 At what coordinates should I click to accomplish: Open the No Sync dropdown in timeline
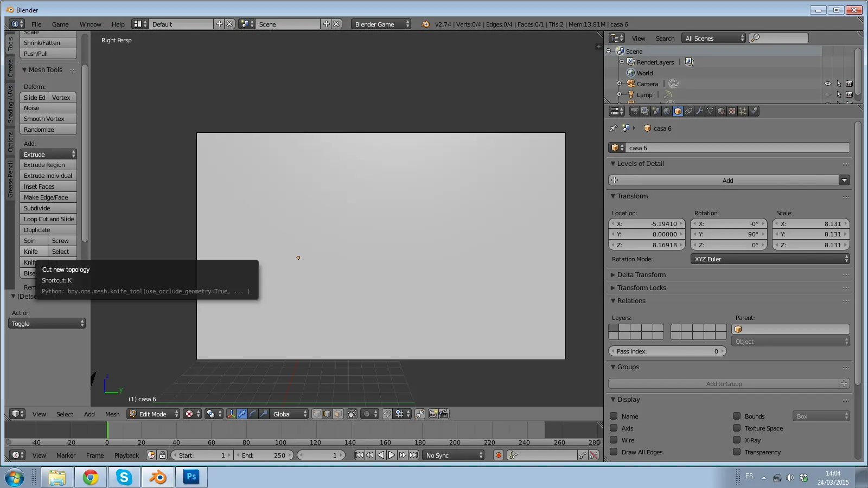[453, 455]
